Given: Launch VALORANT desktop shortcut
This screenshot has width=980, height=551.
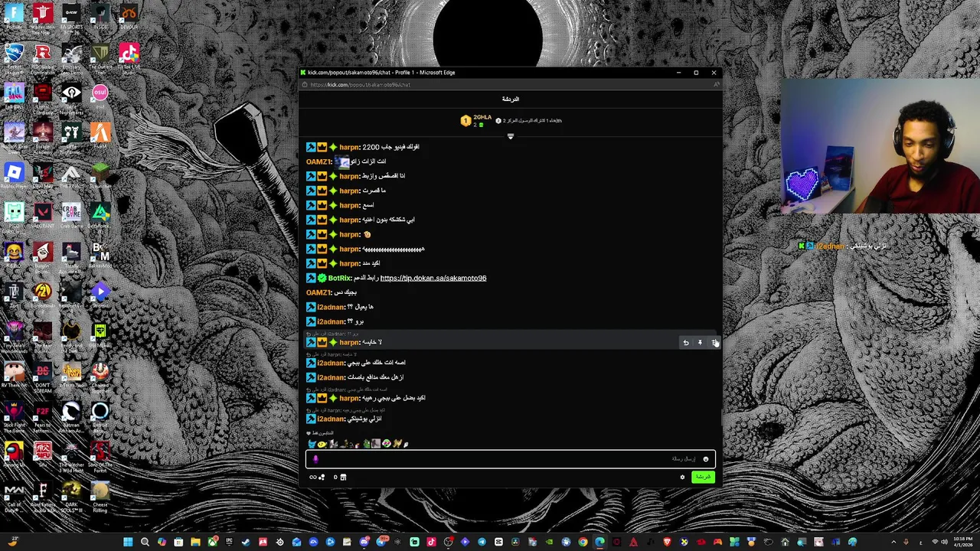Looking at the screenshot, I should 43,217.
